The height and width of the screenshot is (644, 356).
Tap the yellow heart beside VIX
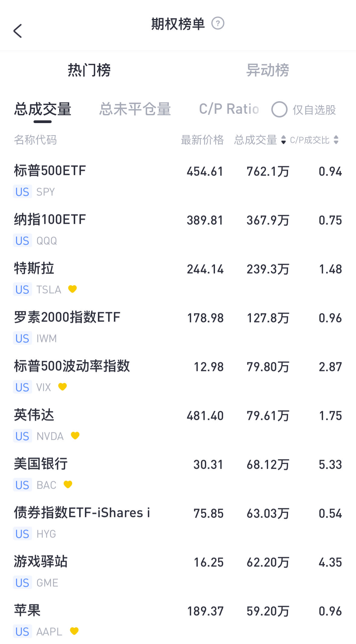(x=63, y=387)
